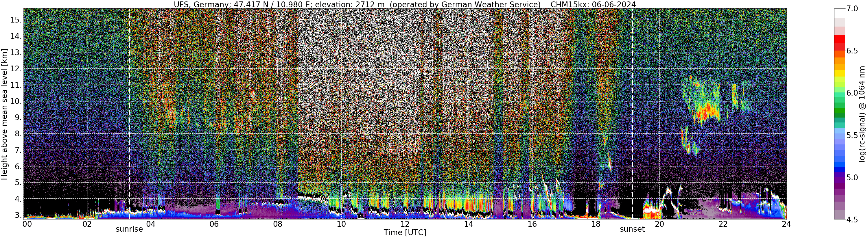Click the colorbar tick label '5.0'
This screenshot has width=868, height=238.
(852, 177)
